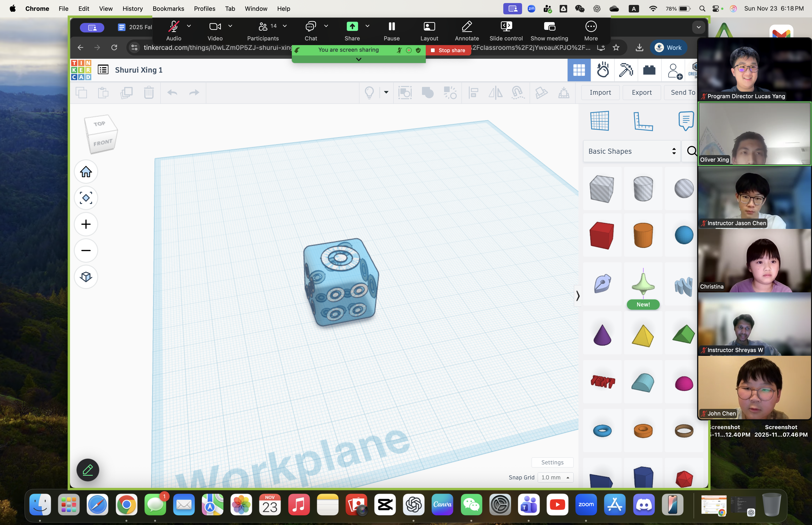
Task: Zoom out with the minus icon
Action: point(86,251)
